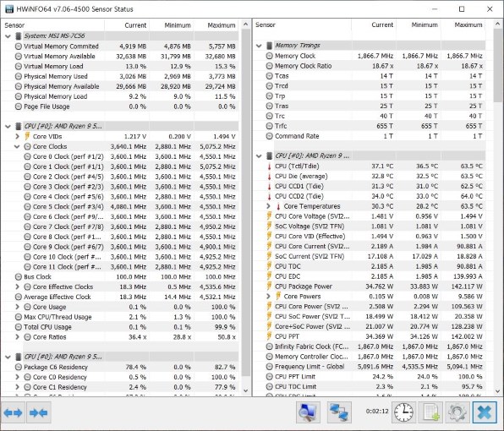Reset elapsed time with clock icon

(403, 412)
